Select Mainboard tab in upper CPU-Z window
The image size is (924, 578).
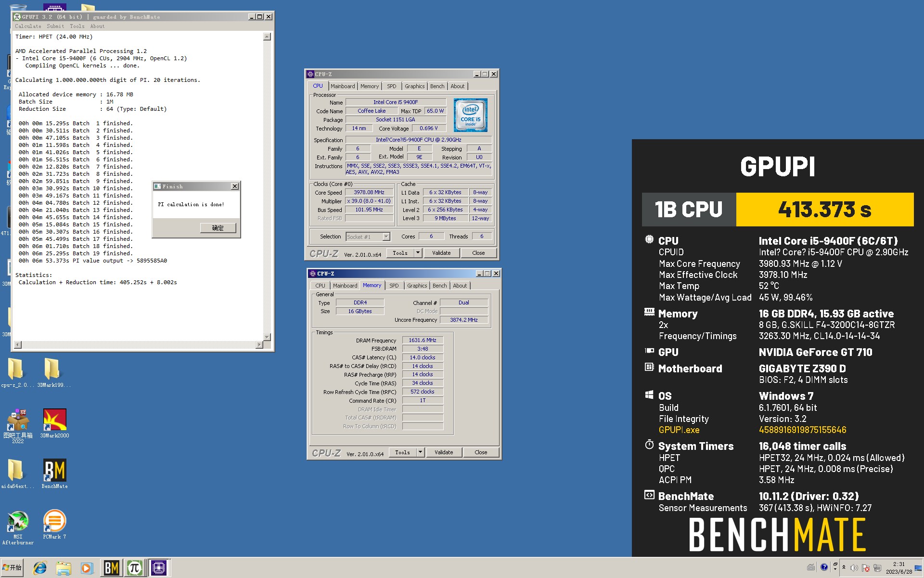point(343,86)
